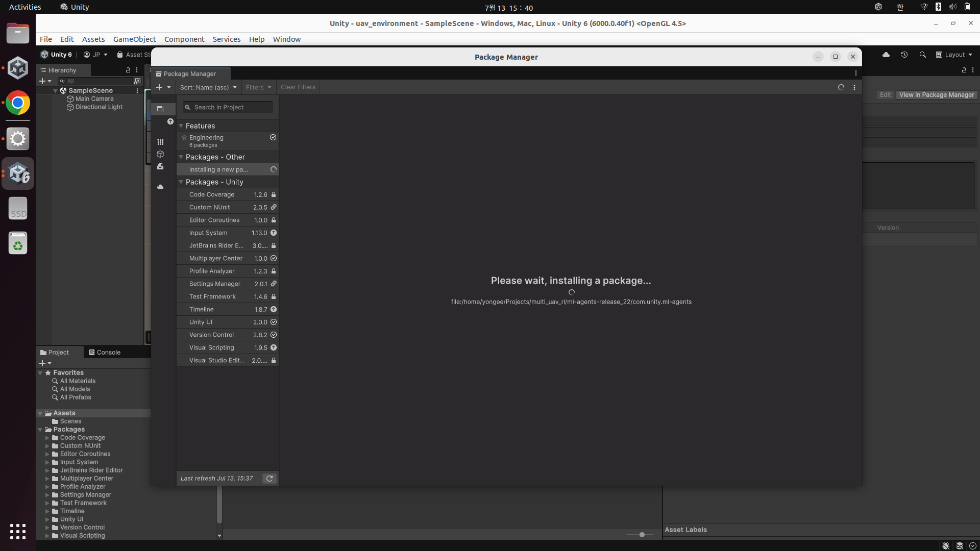Click View in Package Manager button
This screenshot has height=551, width=980.
(936, 95)
